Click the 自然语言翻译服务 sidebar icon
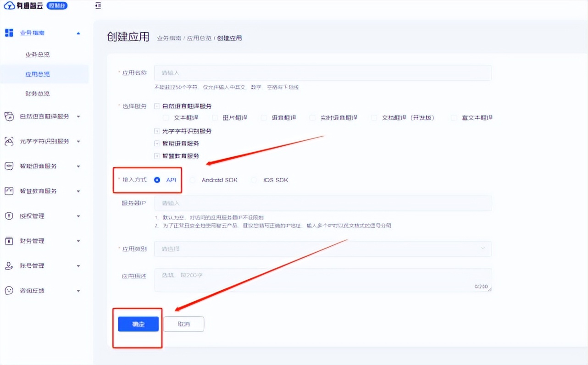Image resolution: width=588 pixels, height=365 pixels. tap(9, 116)
